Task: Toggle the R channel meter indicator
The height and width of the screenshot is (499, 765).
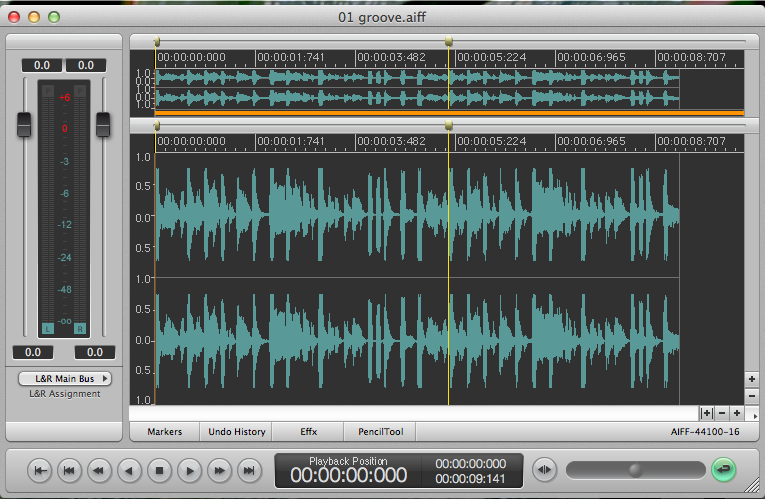Action: [80, 328]
